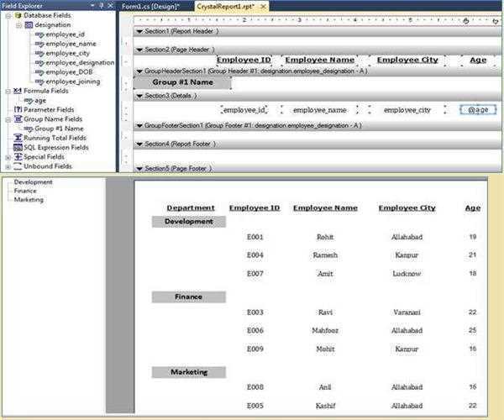Image resolution: width=504 pixels, height=420 pixels.
Task: Expand the Special Fields node
Action: tap(8, 157)
